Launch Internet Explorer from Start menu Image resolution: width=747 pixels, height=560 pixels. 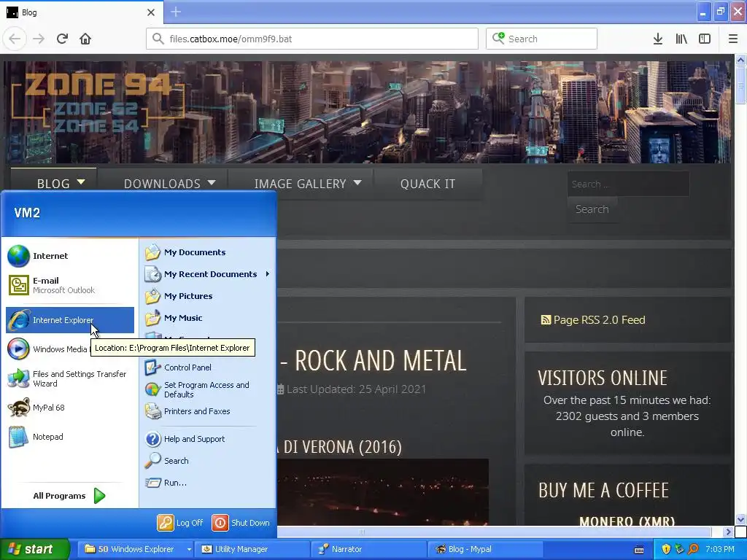click(x=70, y=320)
